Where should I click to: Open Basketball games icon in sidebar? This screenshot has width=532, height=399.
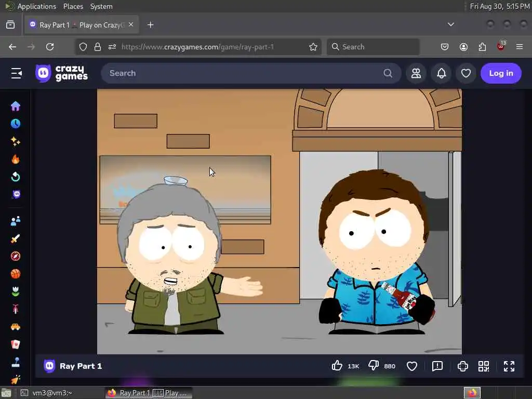(x=16, y=274)
